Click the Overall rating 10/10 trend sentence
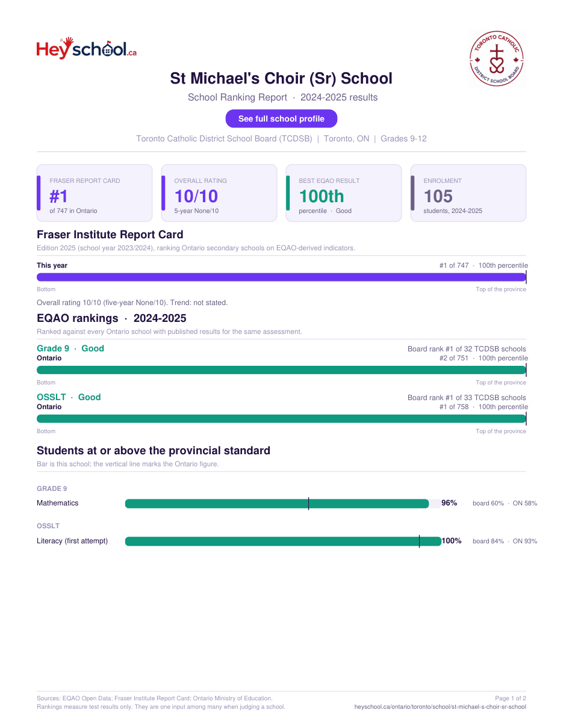The height and width of the screenshot is (728, 563). [x=132, y=303]
